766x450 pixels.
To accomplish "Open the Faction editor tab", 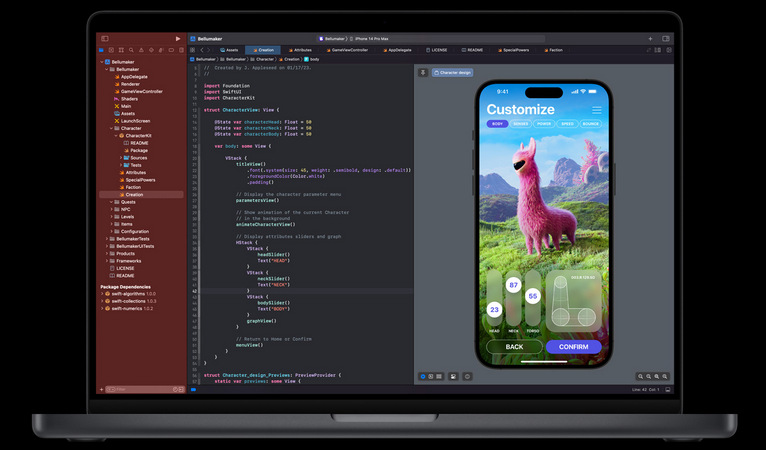I will (553, 50).
